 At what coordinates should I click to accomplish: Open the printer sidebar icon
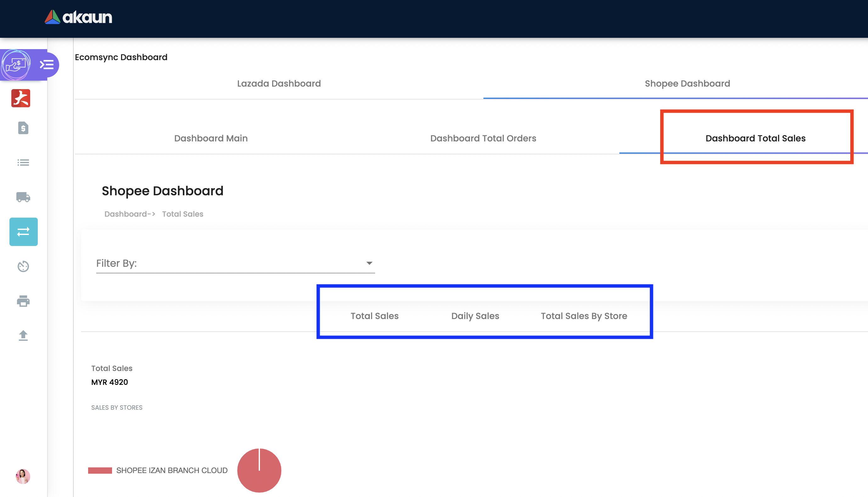pos(23,301)
